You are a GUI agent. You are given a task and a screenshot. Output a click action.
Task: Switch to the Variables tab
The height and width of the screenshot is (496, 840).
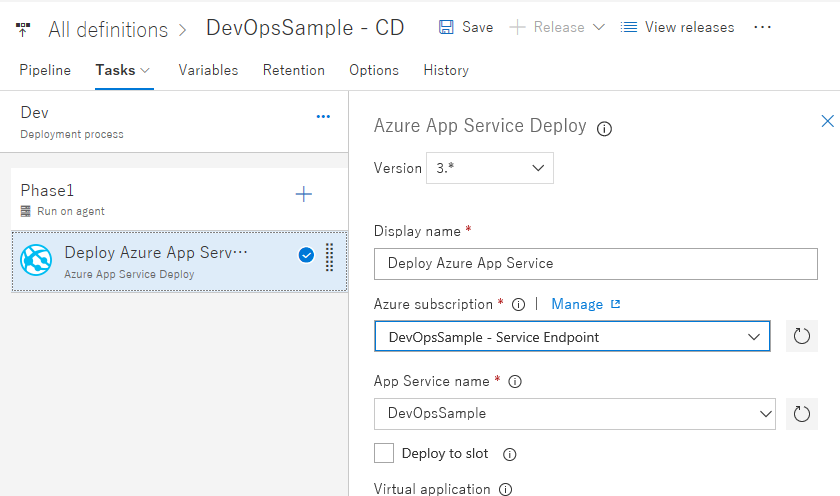(x=208, y=70)
